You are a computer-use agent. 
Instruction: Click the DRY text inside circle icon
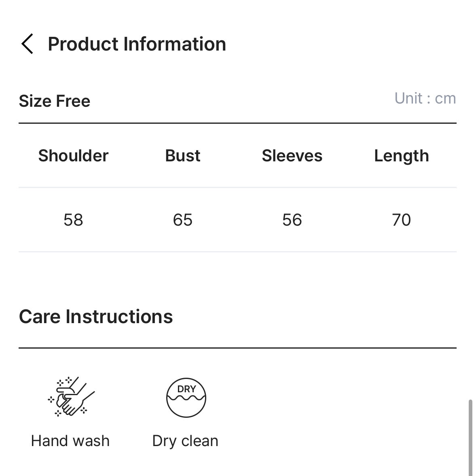186,389
